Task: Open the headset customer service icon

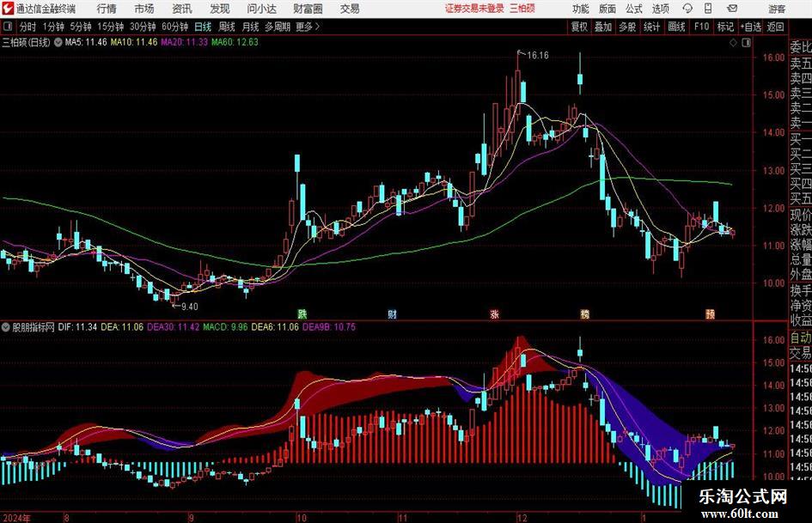Action: coord(687,9)
